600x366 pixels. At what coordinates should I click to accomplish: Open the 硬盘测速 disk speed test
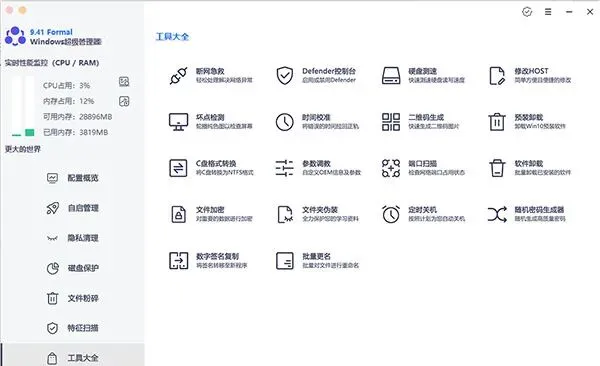tap(423, 75)
